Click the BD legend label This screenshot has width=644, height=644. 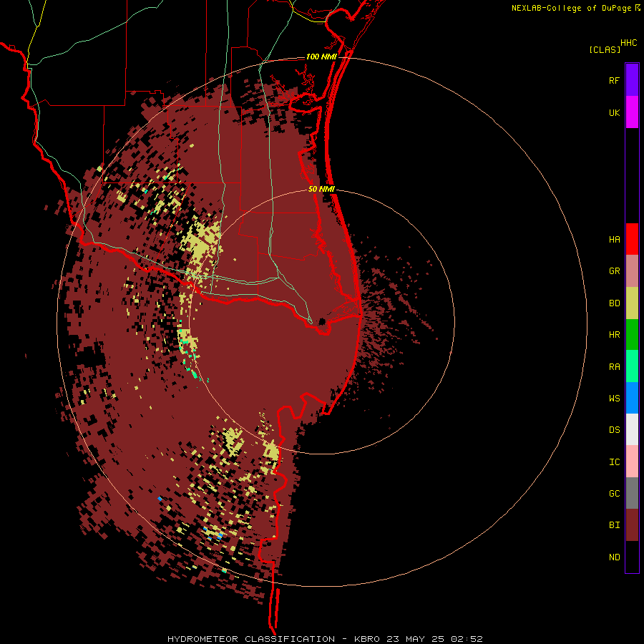614,303
